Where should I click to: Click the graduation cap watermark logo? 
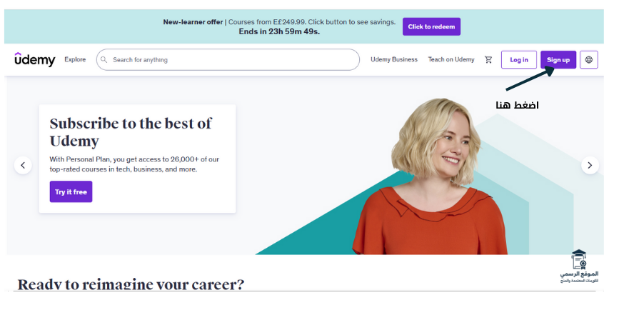[579, 260]
